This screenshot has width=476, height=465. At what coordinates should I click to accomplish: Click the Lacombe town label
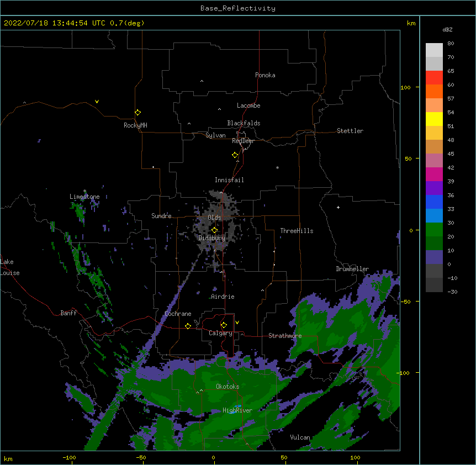248,105
